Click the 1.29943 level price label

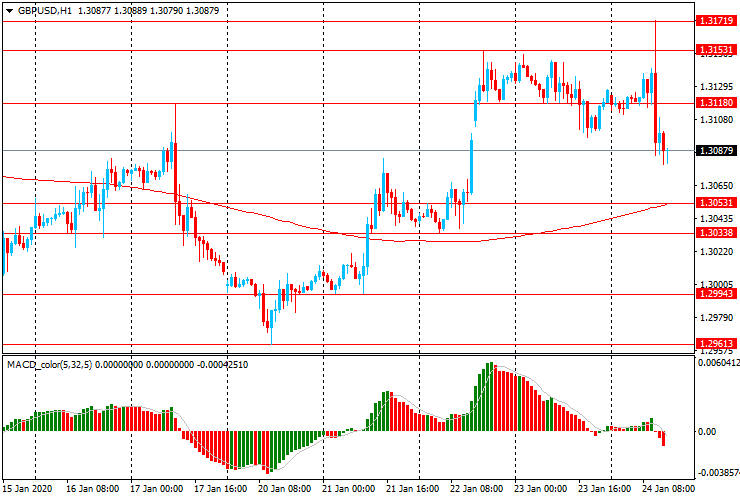click(x=716, y=294)
